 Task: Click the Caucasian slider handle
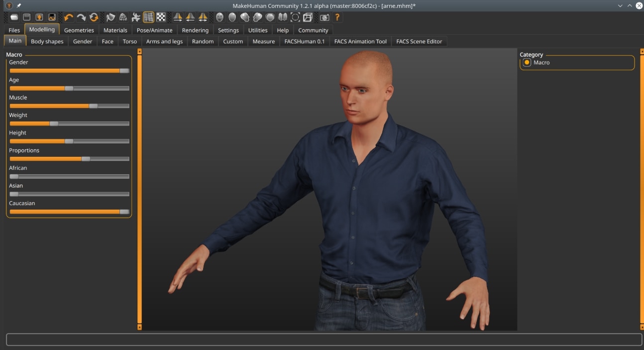click(124, 212)
